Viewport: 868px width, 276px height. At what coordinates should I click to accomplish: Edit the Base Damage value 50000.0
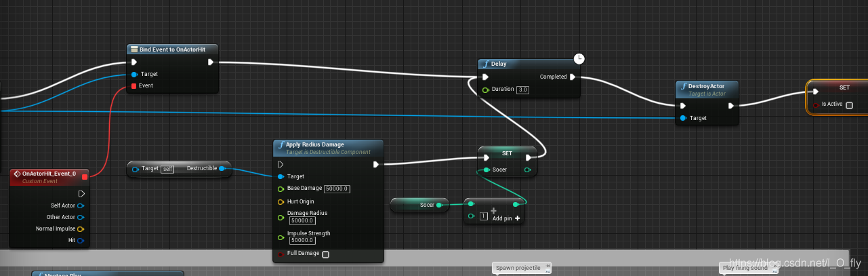337,189
